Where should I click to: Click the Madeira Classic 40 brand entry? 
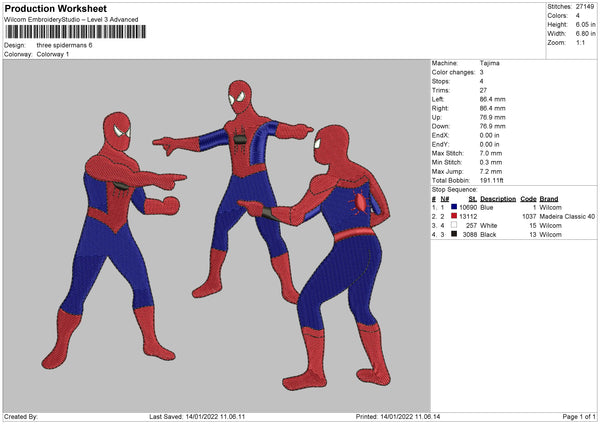click(x=568, y=216)
